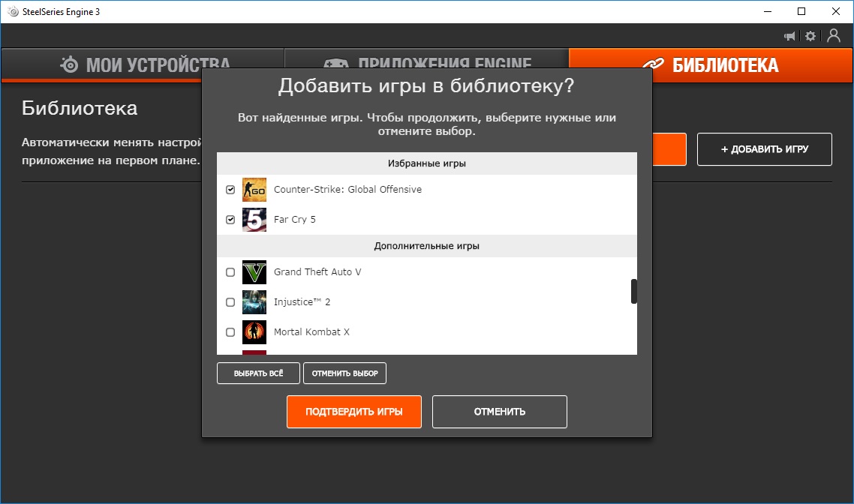Click the + ДОБАВИТЬ ИГРУ button
Image resolution: width=854 pixels, height=504 pixels.
(765, 149)
